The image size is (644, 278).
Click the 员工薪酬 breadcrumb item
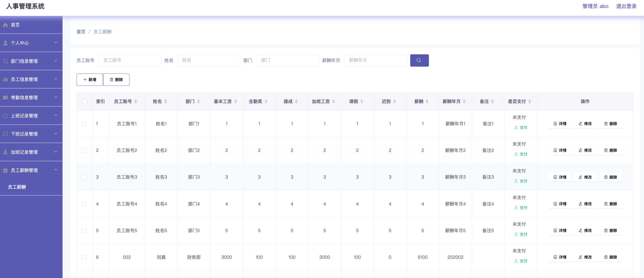[102, 32]
